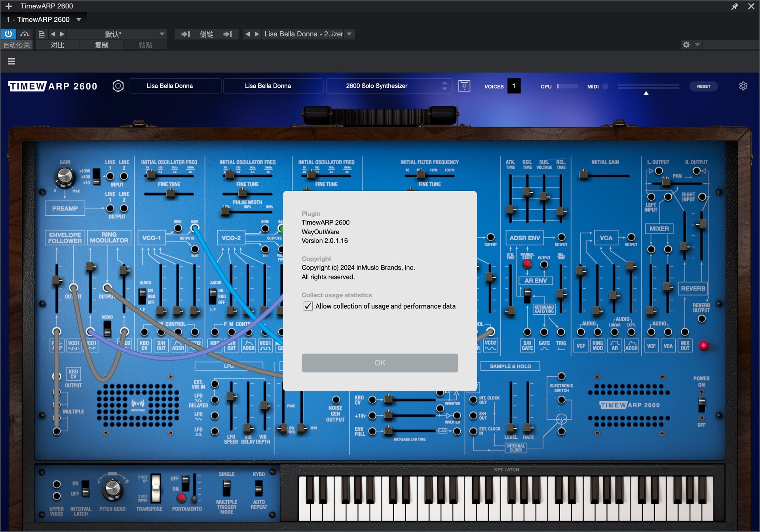The width and height of the screenshot is (760, 532).
Task: Click the INITIAL GAIN slider handle
Action: (x=583, y=174)
